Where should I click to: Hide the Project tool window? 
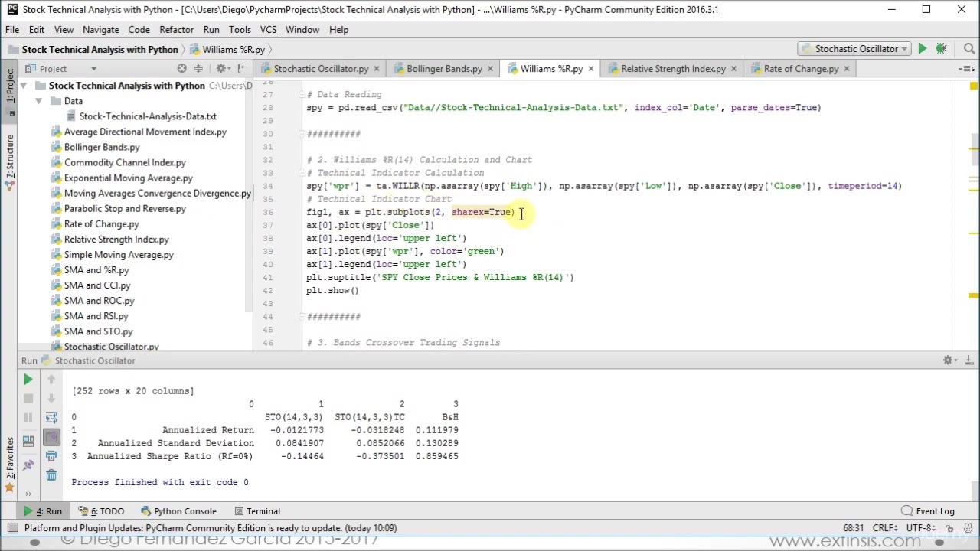point(242,69)
